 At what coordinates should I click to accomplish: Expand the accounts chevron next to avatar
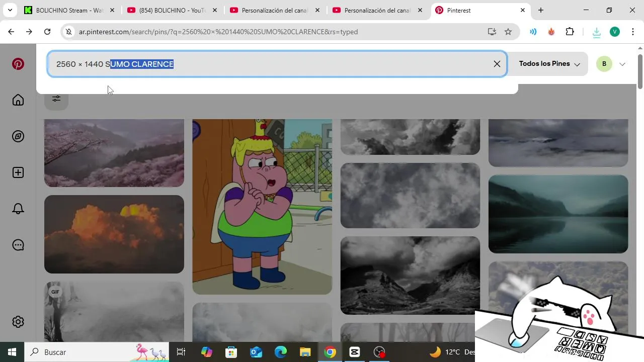(622, 64)
